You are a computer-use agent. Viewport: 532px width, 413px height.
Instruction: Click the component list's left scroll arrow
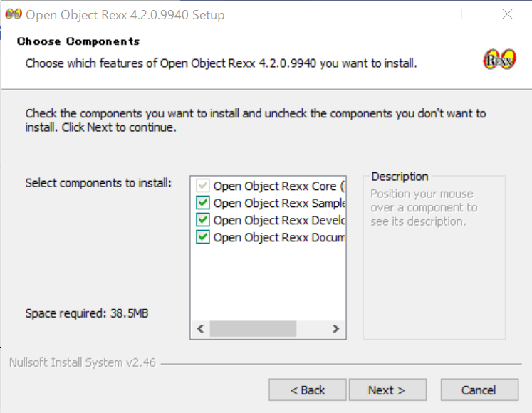(200, 329)
